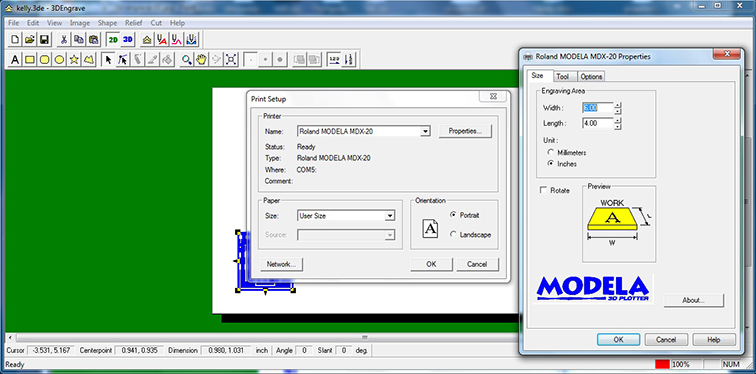Confirm OK in MODELA Properties dialog
The height and width of the screenshot is (374, 756).
[x=619, y=340]
